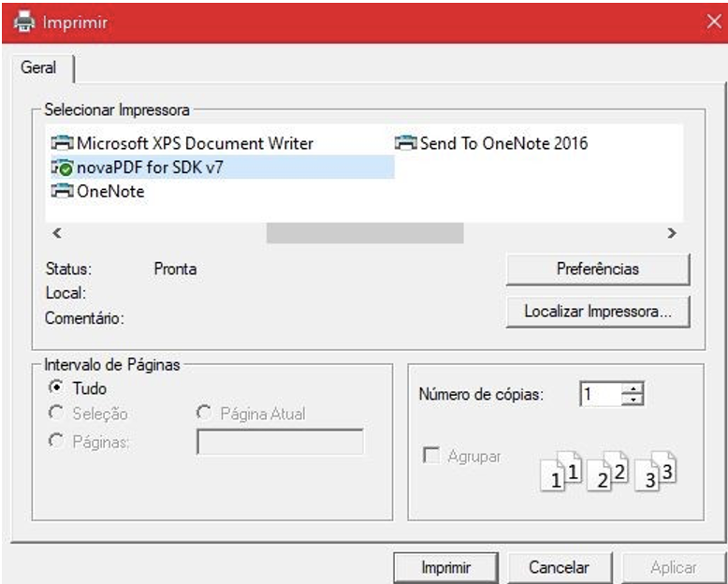Click the collate pages 3-3 preview icon
Image resolution: width=728 pixels, height=584 pixels.
click(x=656, y=471)
